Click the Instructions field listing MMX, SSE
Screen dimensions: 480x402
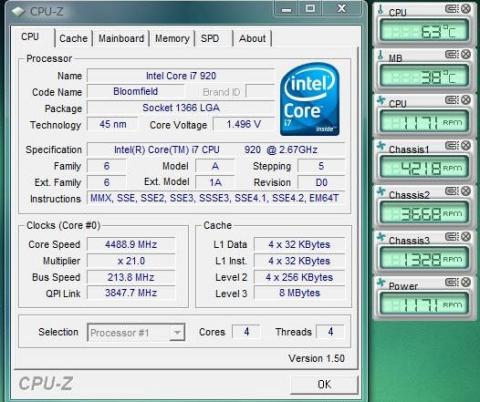tap(216, 198)
